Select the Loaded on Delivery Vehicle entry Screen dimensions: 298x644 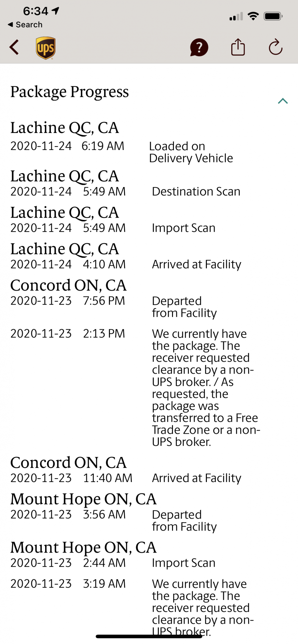pyautogui.click(x=191, y=152)
